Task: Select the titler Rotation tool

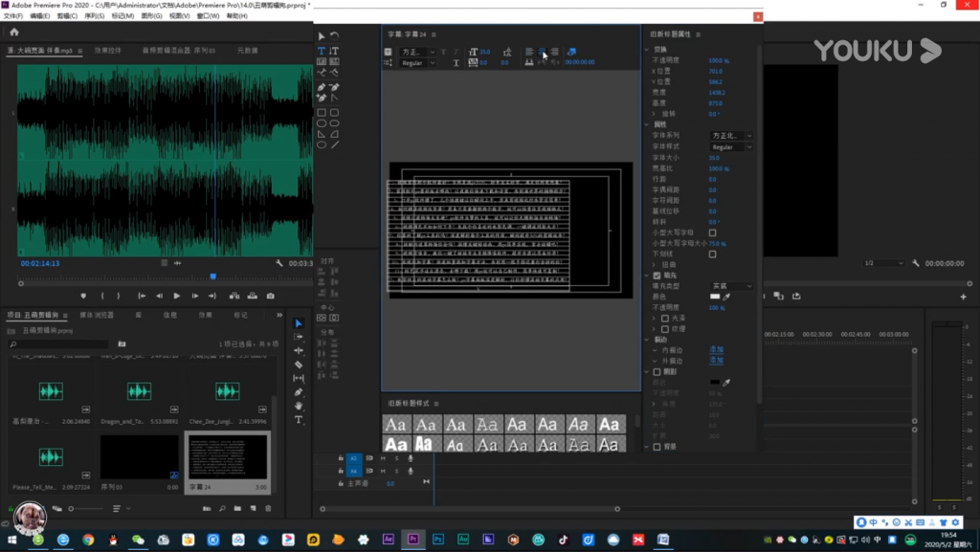Action: tap(334, 36)
